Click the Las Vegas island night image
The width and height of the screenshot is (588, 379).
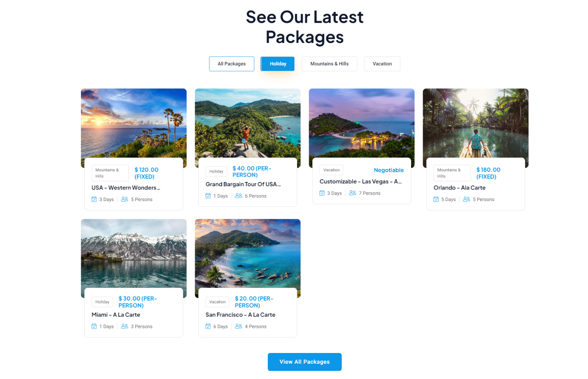362,123
